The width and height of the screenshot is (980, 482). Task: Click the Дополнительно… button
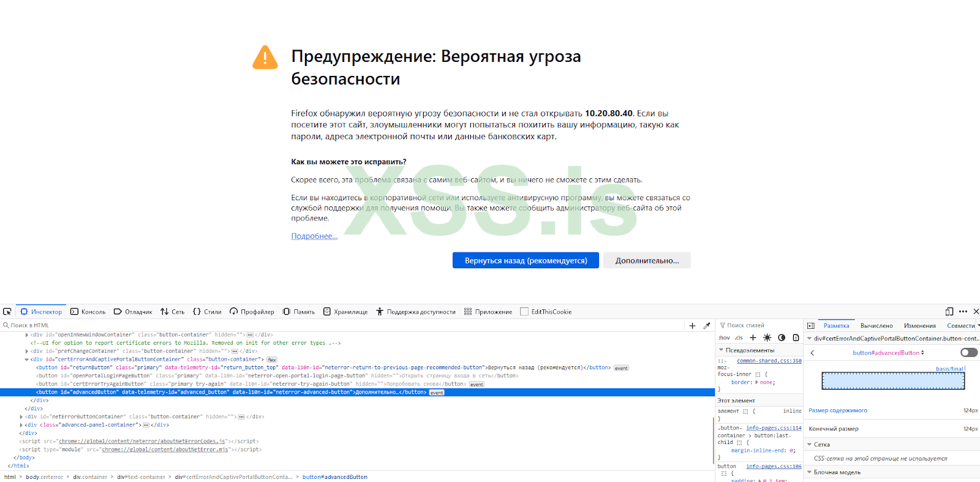click(647, 260)
